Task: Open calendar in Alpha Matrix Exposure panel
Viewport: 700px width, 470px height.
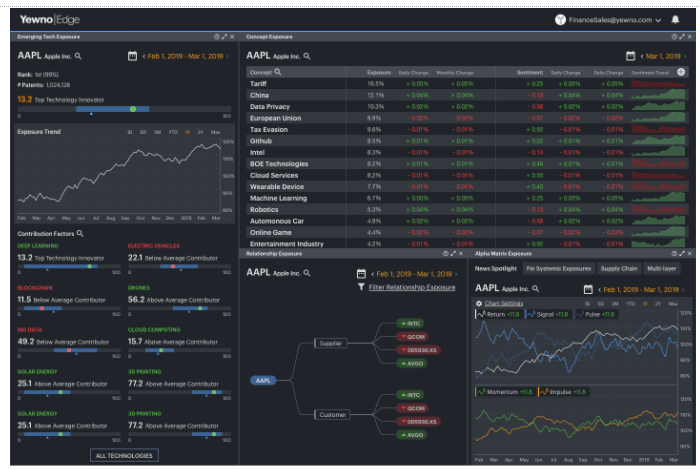Action: click(588, 289)
